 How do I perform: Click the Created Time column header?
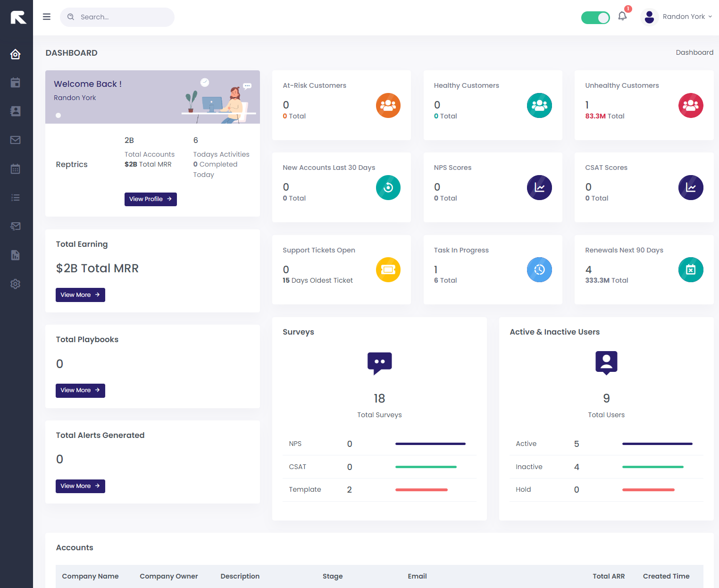[666, 576]
